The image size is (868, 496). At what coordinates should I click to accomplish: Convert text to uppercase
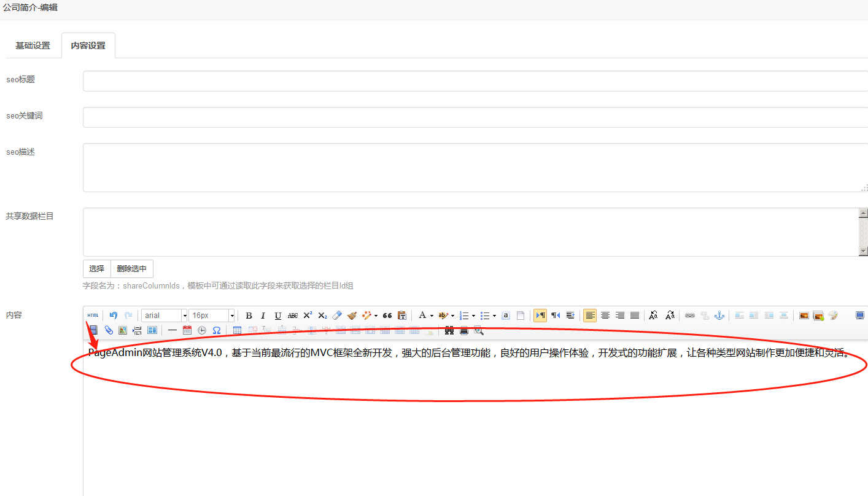pyautogui.click(x=653, y=316)
